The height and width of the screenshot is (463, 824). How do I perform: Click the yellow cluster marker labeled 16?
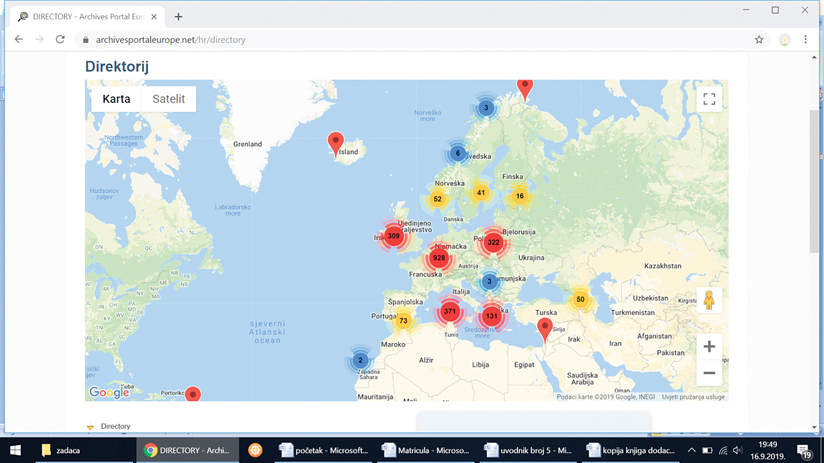(x=519, y=196)
